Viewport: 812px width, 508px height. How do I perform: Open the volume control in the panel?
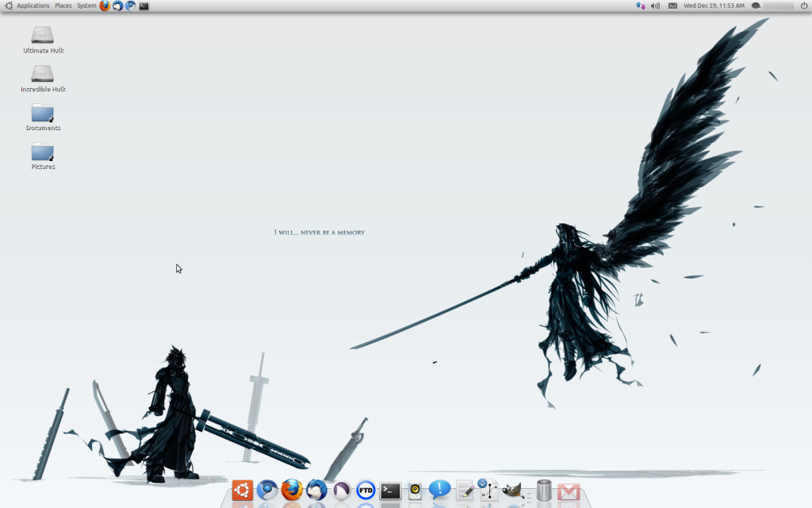pos(655,6)
